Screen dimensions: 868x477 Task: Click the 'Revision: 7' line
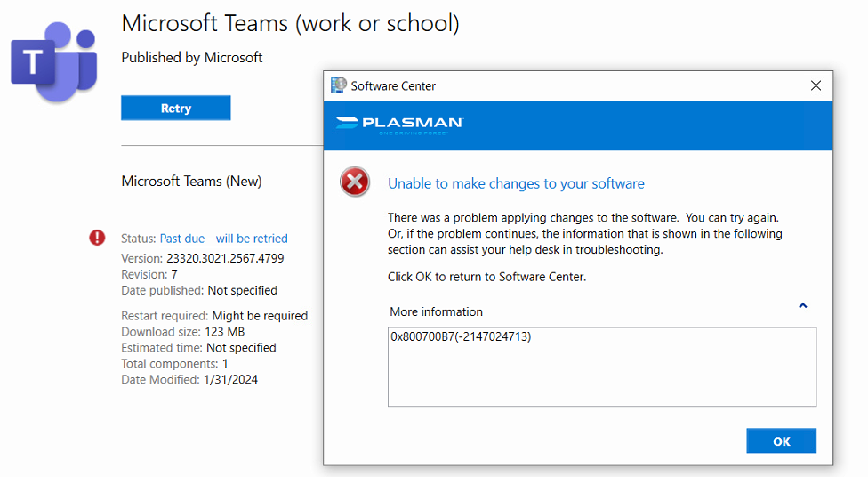(x=149, y=274)
